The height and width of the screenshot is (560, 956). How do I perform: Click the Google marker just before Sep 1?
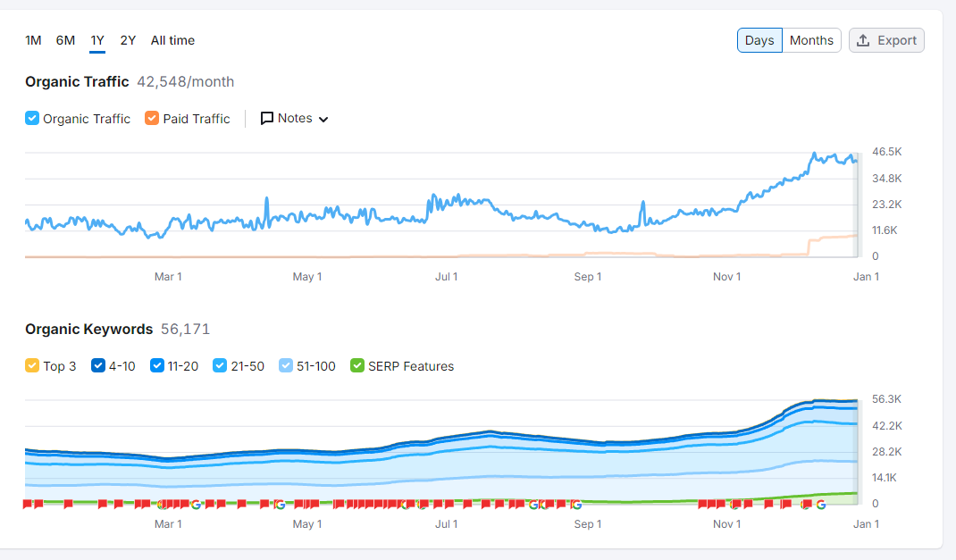[x=576, y=505]
